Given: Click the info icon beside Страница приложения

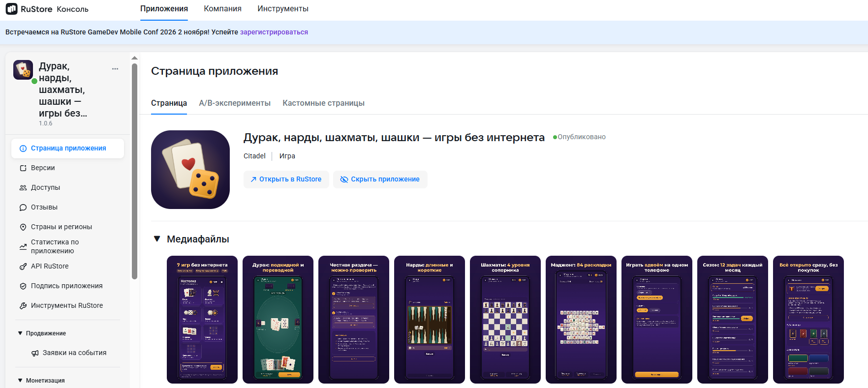Looking at the screenshot, I should coord(23,149).
